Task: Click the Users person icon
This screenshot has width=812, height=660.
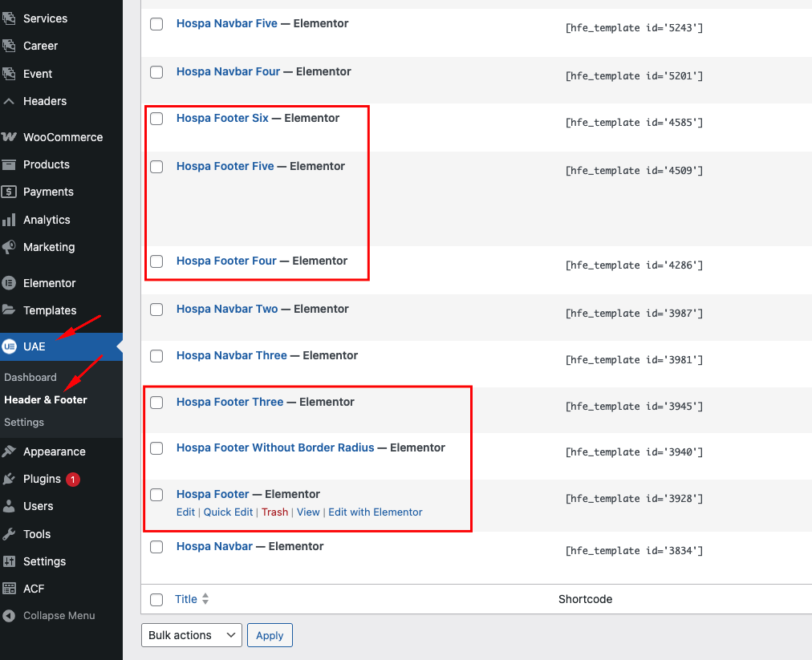Action: [x=9, y=506]
